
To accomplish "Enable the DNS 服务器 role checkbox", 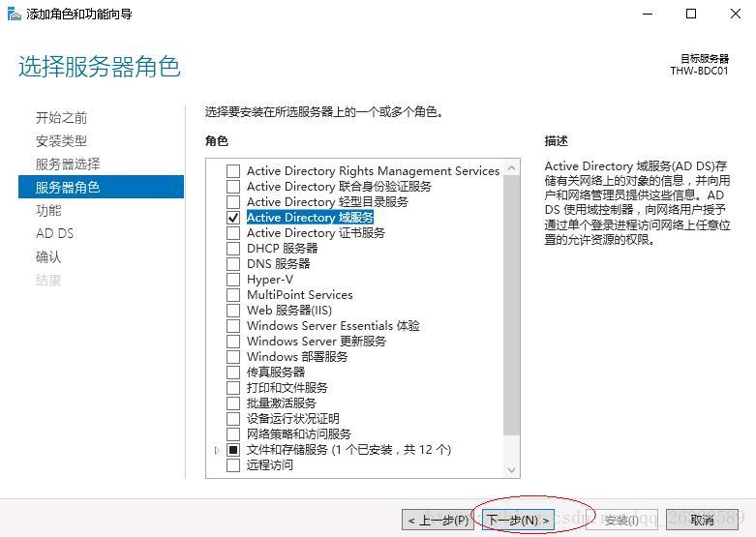I will [233, 264].
